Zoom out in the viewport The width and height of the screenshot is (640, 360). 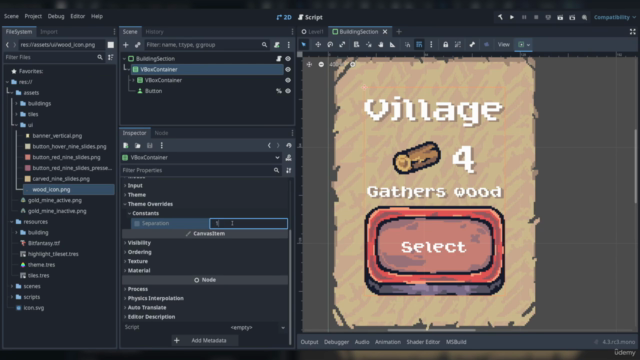321,64
